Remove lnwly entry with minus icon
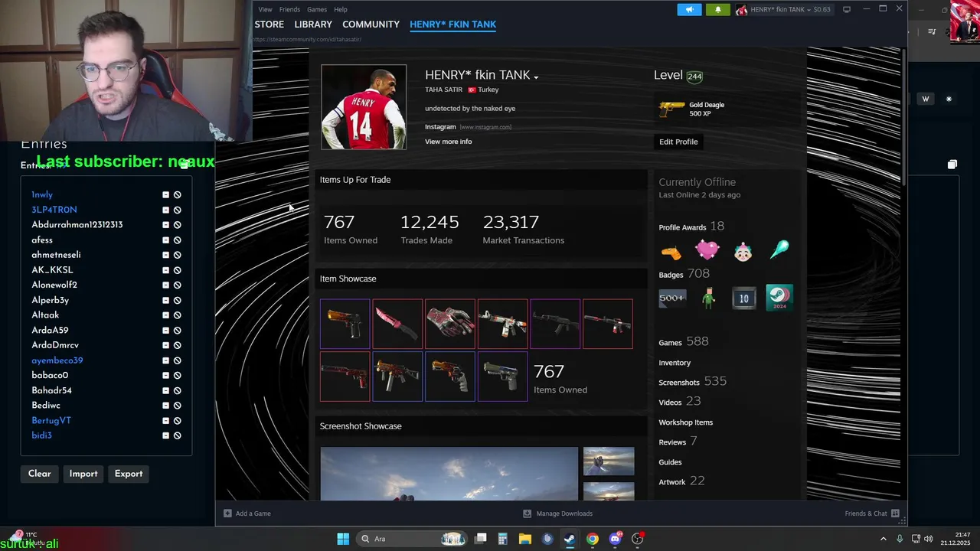980x551 pixels. click(x=165, y=195)
